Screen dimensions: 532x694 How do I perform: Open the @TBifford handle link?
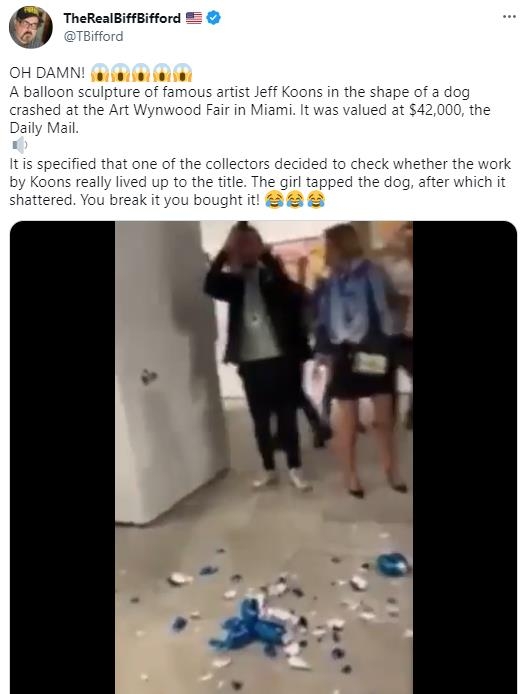(93, 36)
